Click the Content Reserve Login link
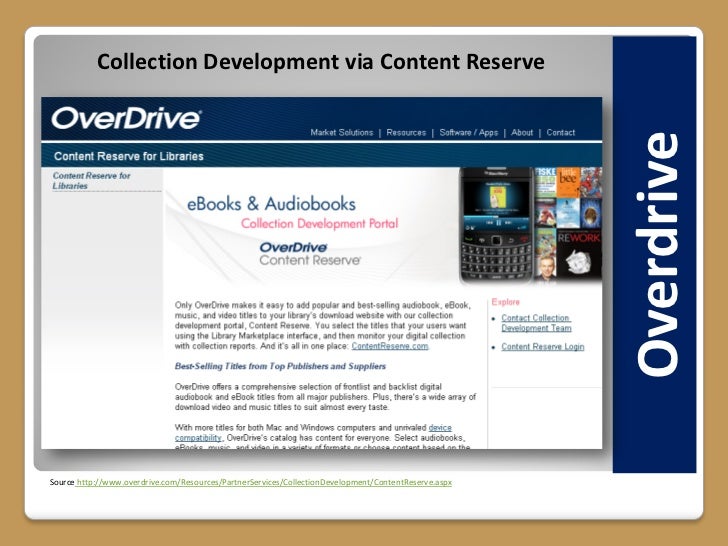728x546 pixels. click(x=543, y=347)
